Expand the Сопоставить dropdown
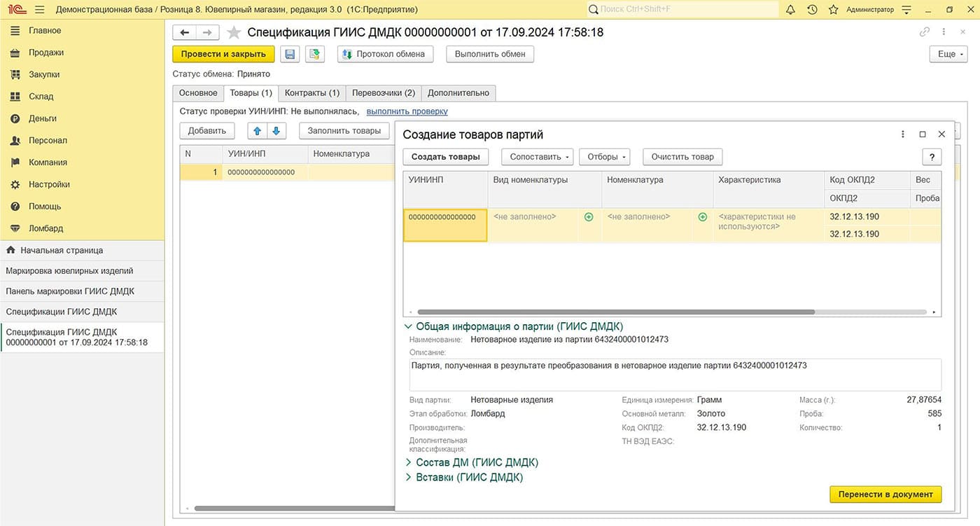 pos(538,157)
